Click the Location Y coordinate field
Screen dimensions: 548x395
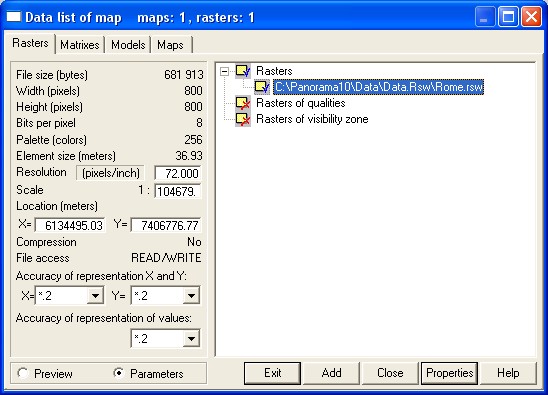point(166,225)
